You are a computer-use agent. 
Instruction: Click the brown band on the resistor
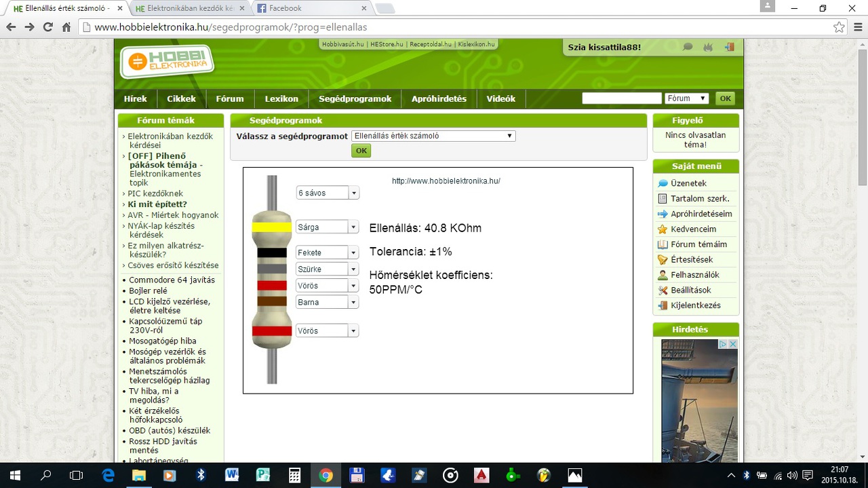tap(272, 301)
